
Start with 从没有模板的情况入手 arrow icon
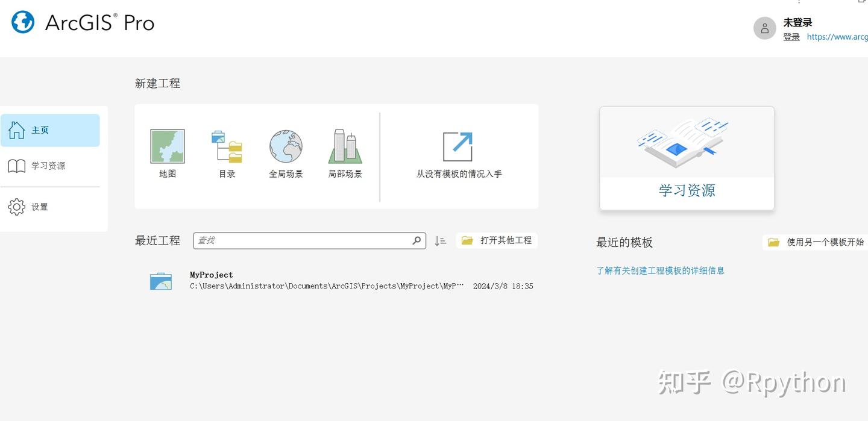tap(458, 146)
